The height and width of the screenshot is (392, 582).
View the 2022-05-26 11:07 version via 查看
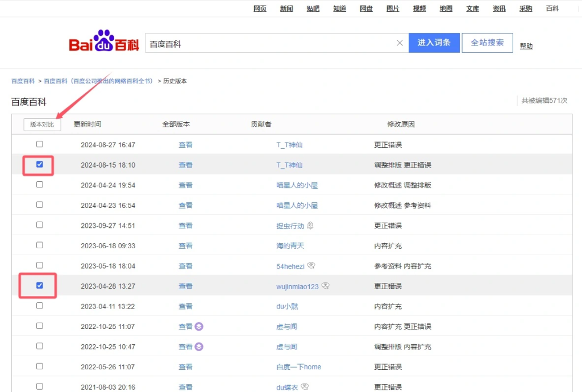(x=185, y=367)
